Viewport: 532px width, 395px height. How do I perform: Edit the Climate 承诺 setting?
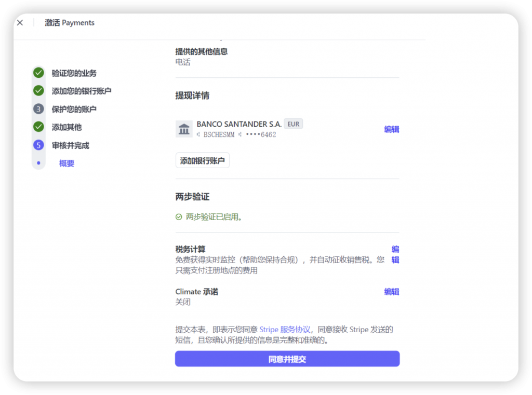[x=392, y=292]
